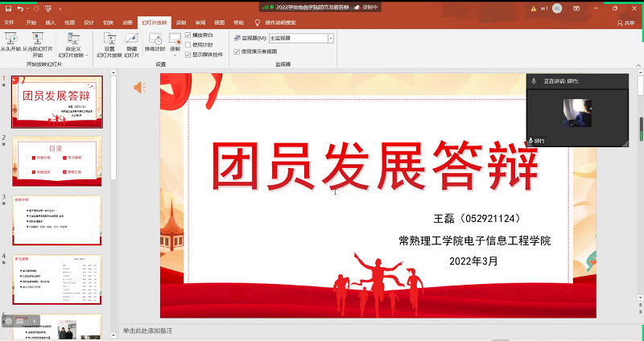The image size is (644, 341).
Task: Start slideshow 从当前幻灯片开始
Action: point(37,44)
